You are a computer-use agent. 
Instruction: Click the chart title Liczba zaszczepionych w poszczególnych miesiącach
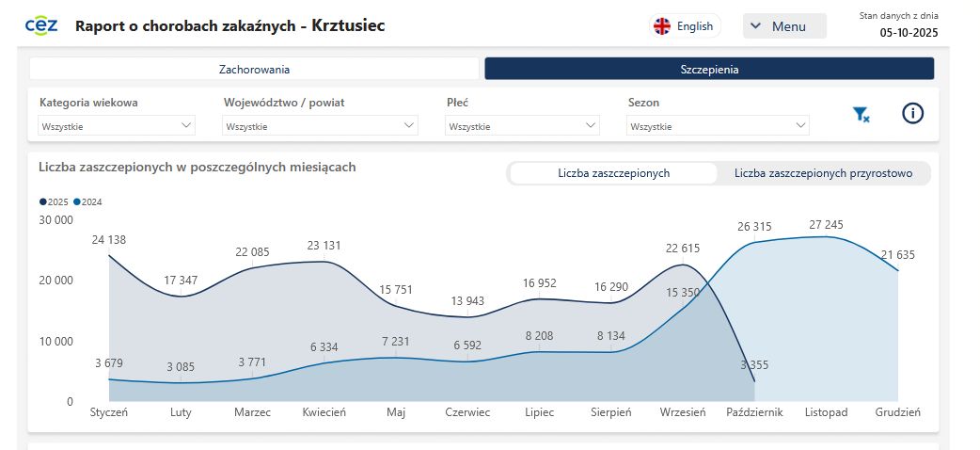tap(197, 168)
